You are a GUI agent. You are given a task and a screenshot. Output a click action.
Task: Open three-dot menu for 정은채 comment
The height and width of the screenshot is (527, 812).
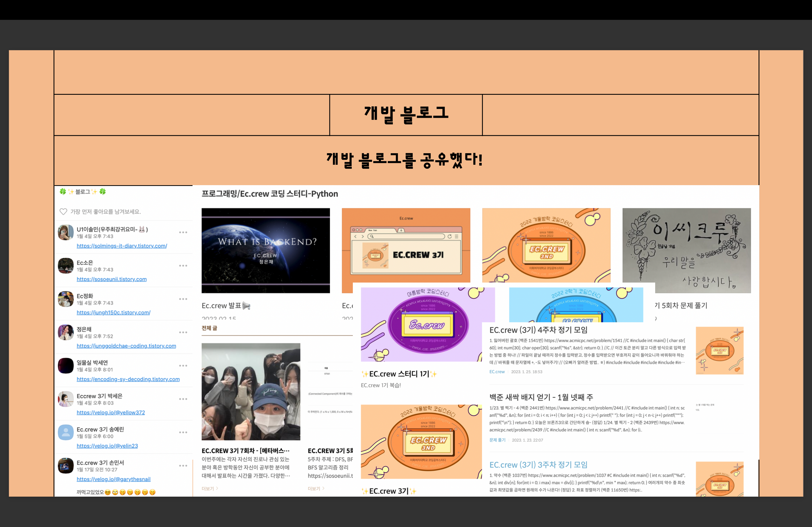(183, 332)
